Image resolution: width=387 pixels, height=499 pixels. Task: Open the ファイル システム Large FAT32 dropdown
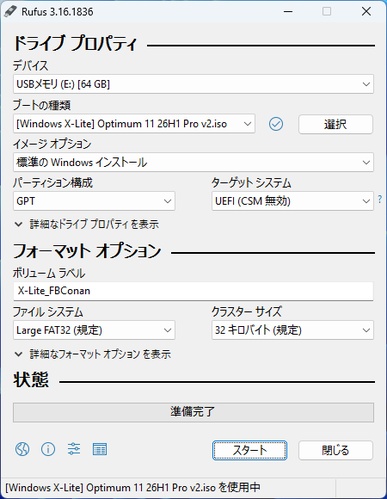tap(94, 330)
